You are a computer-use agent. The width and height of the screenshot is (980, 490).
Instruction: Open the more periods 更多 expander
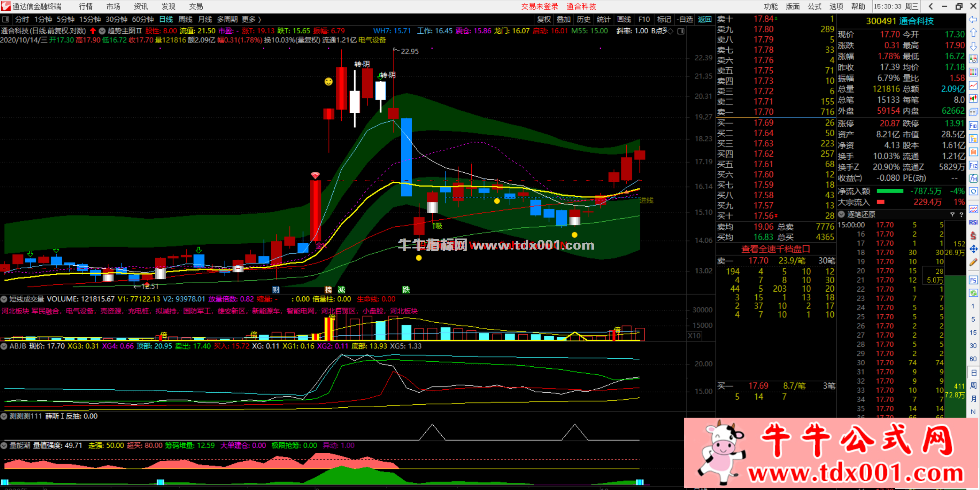point(251,19)
